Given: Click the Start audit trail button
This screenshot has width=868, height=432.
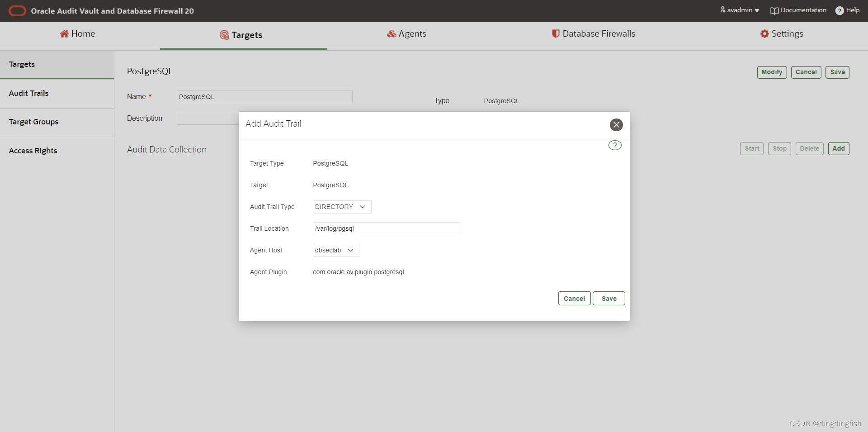Looking at the screenshot, I should 752,149.
